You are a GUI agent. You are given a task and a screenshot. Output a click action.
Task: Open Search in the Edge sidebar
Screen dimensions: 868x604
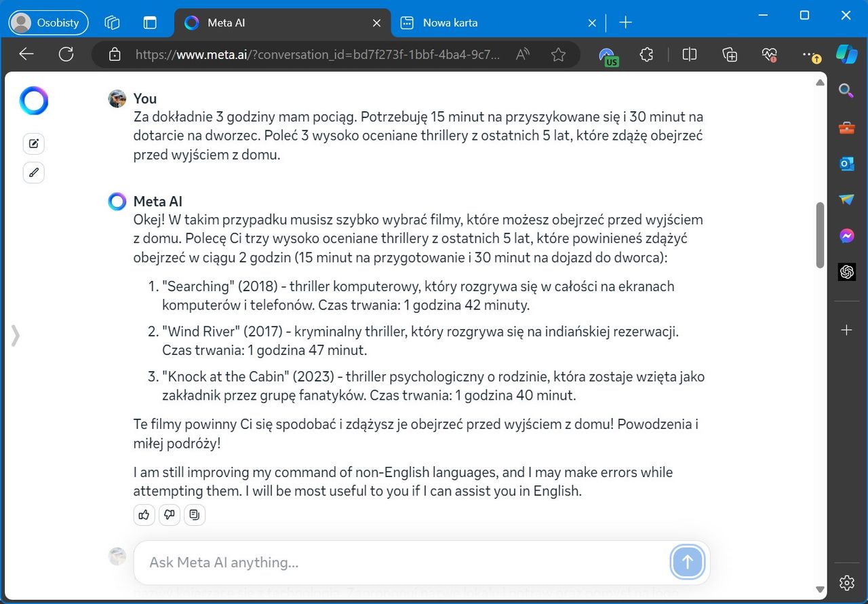846,90
